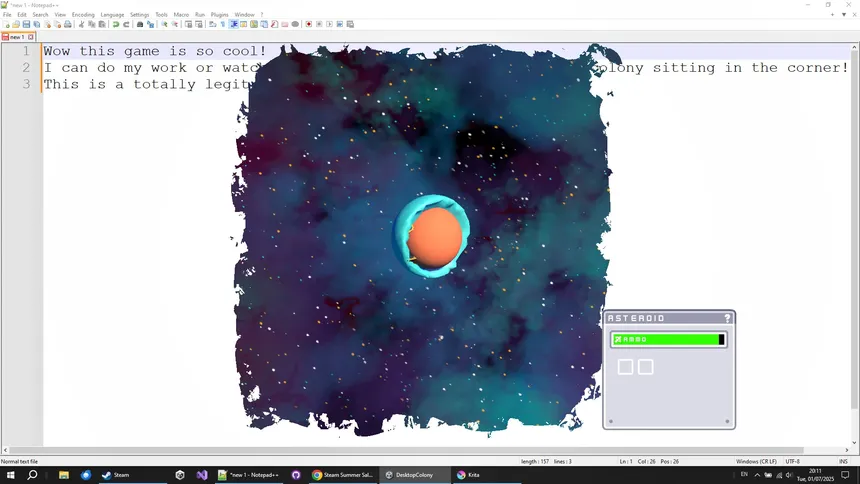This screenshot has width=860, height=484.
Task: Click the taskbar clock showing 20:11
Action: coord(816,475)
